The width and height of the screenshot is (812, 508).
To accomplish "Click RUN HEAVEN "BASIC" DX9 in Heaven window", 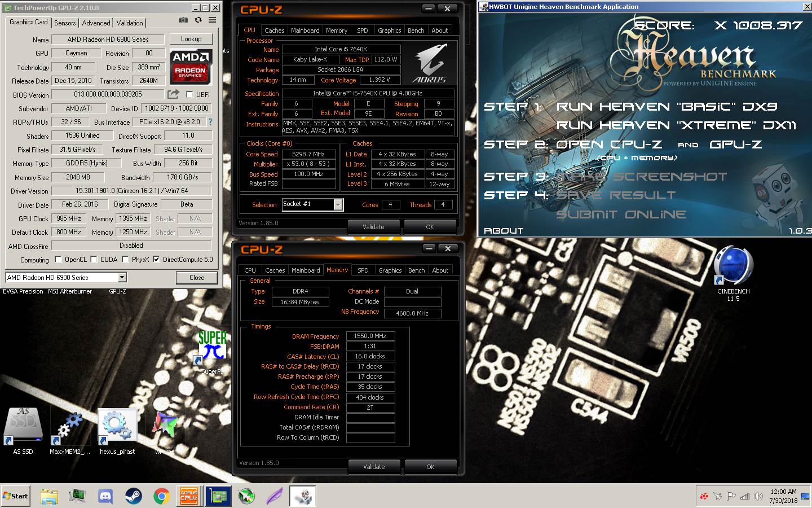I will coord(667,106).
